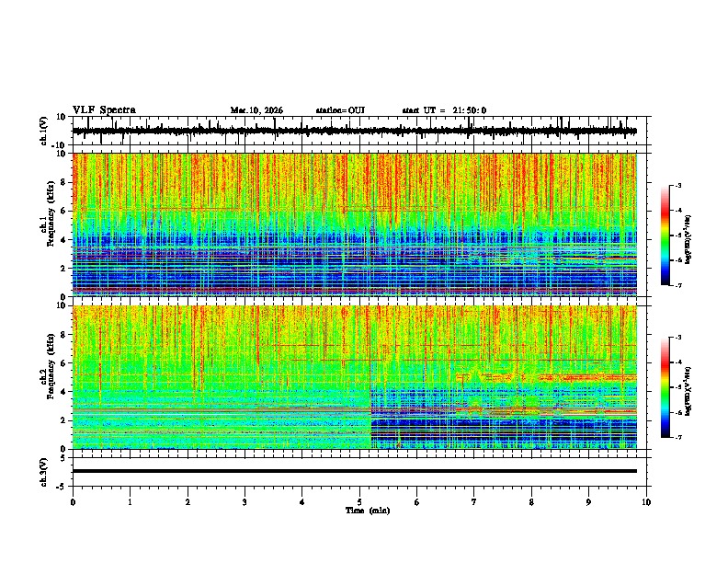Viewport: 728px width, 563px height.
Task: Click the ch.1 voltage waveform trace
Action: 354,131
